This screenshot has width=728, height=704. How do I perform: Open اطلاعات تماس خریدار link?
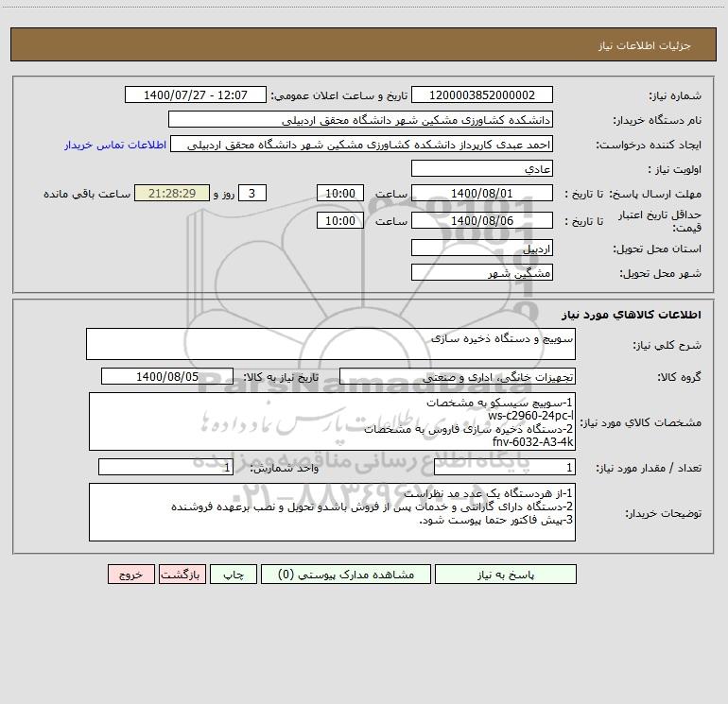[115, 145]
